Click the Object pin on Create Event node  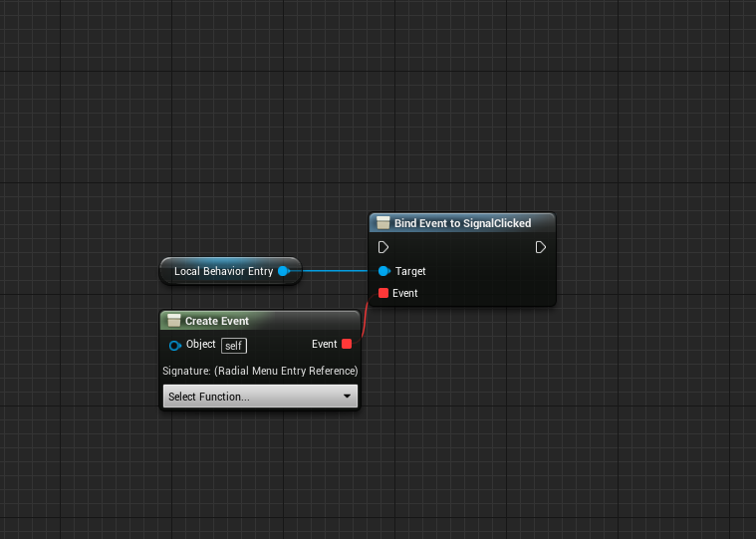coord(175,345)
